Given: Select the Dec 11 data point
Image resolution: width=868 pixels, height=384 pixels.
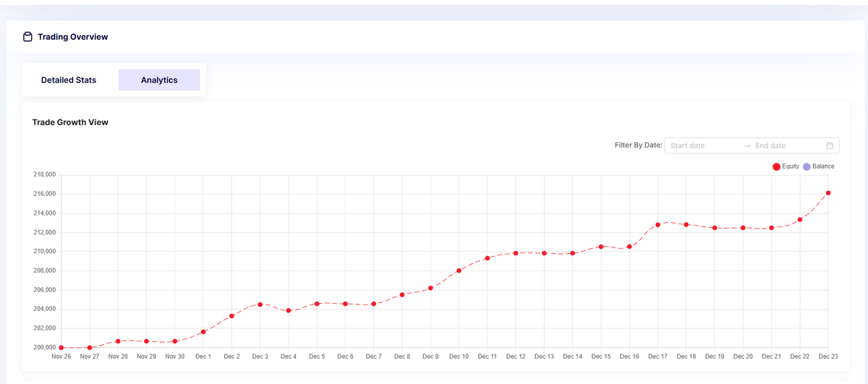Looking at the screenshot, I should click(488, 258).
